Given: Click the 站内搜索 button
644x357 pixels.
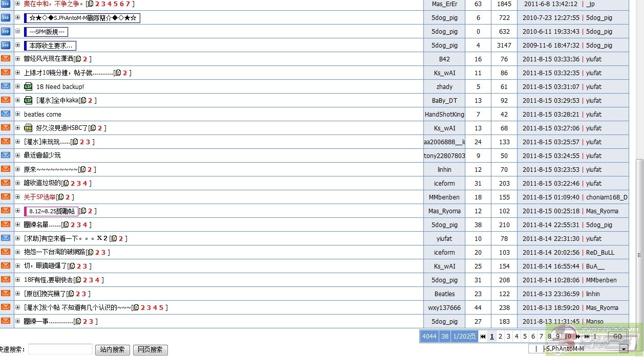Looking at the screenshot, I should click(112, 350).
